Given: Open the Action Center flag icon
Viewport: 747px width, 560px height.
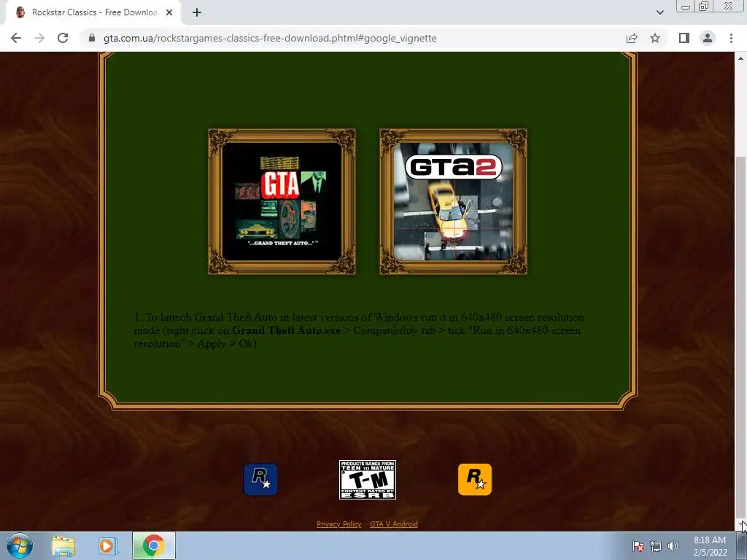Looking at the screenshot, I should (638, 546).
